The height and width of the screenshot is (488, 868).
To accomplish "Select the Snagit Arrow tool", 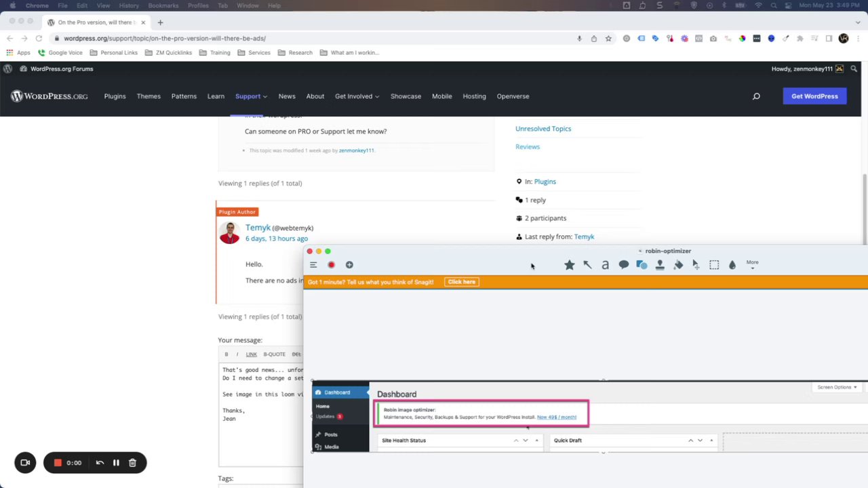I will point(587,265).
